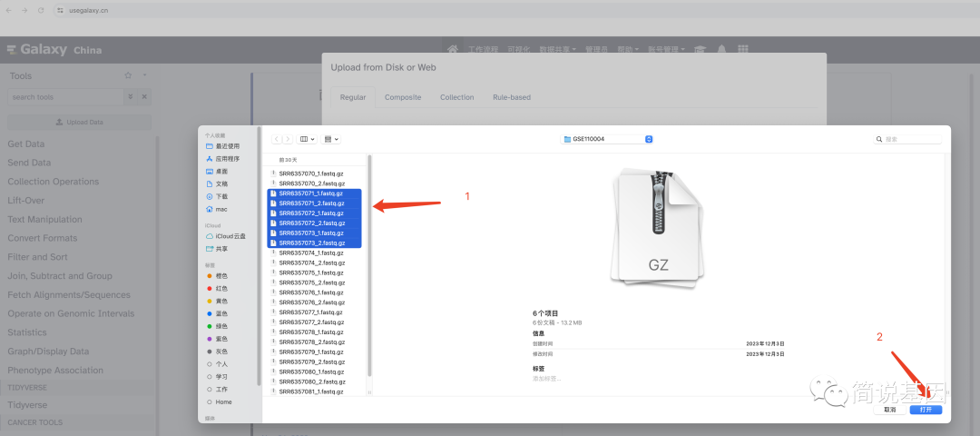Switch to the Regular upload tab
Viewport: 980px width, 436px height.
pos(352,97)
